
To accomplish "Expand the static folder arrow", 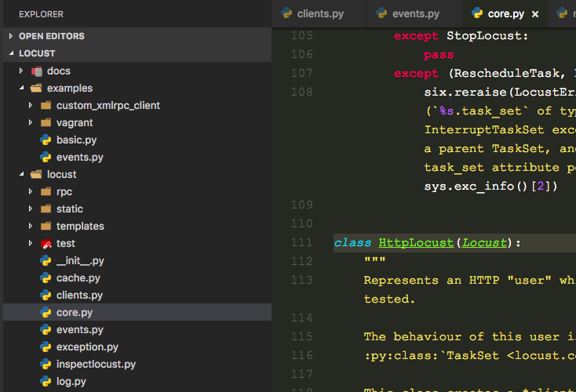I will click(31, 209).
